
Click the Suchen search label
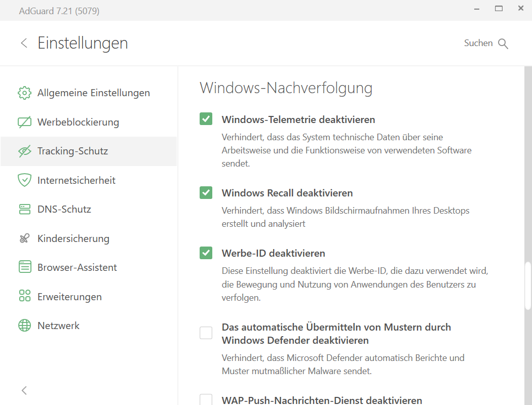[478, 43]
